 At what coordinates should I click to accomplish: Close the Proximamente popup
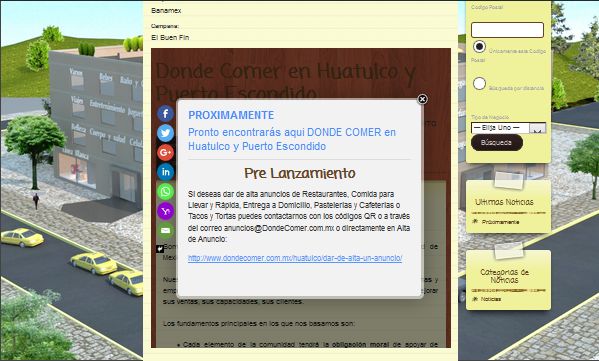[x=422, y=99]
